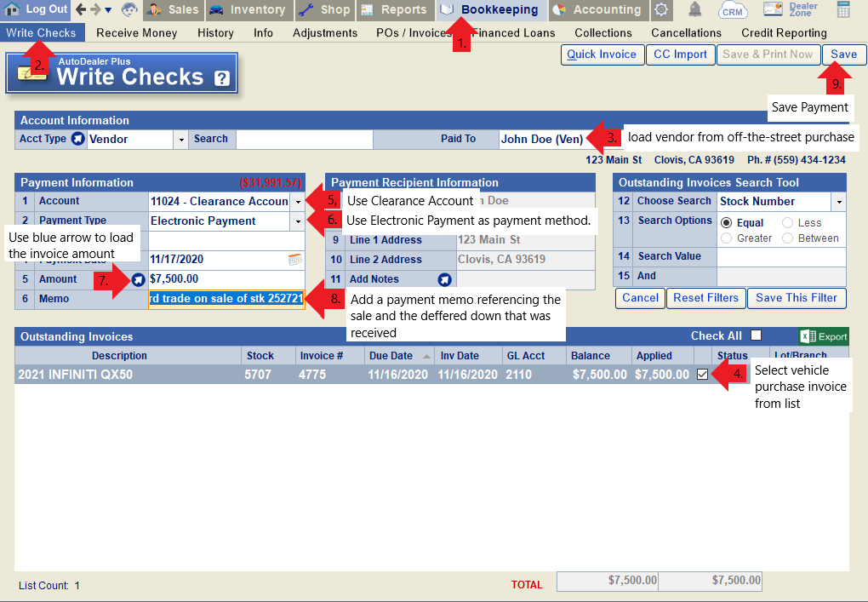This screenshot has width=868, height=602.
Task: Go back with the left arrow icon
Action: click(81, 9)
